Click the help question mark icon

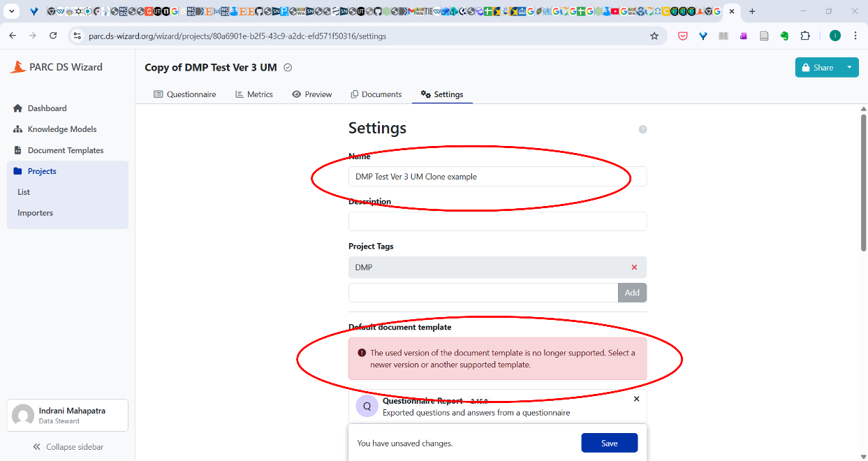(642, 129)
